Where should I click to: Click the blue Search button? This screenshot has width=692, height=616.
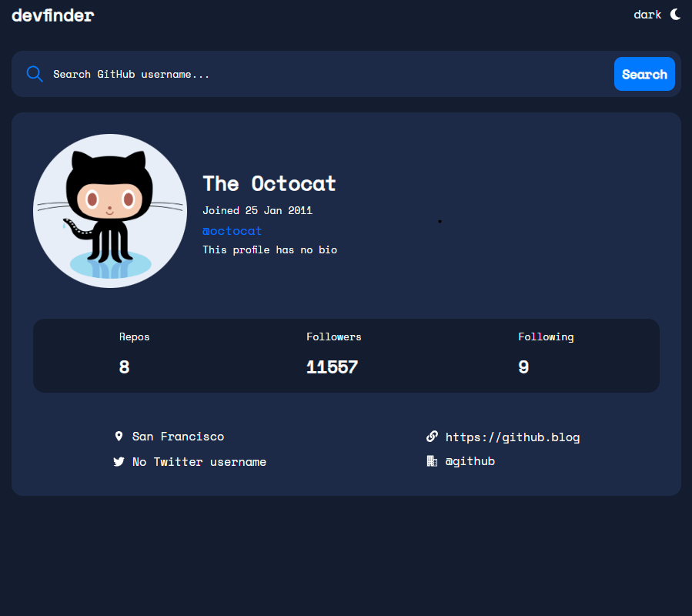coord(644,74)
